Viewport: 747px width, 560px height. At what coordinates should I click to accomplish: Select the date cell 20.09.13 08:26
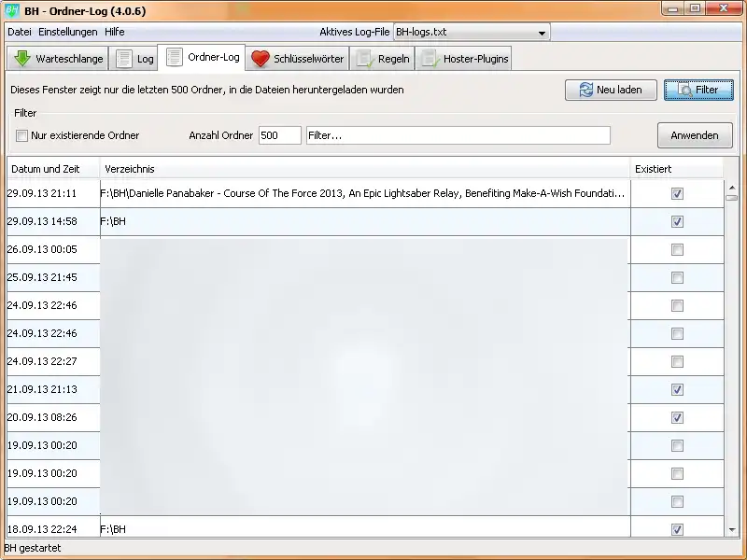pos(53,417)
